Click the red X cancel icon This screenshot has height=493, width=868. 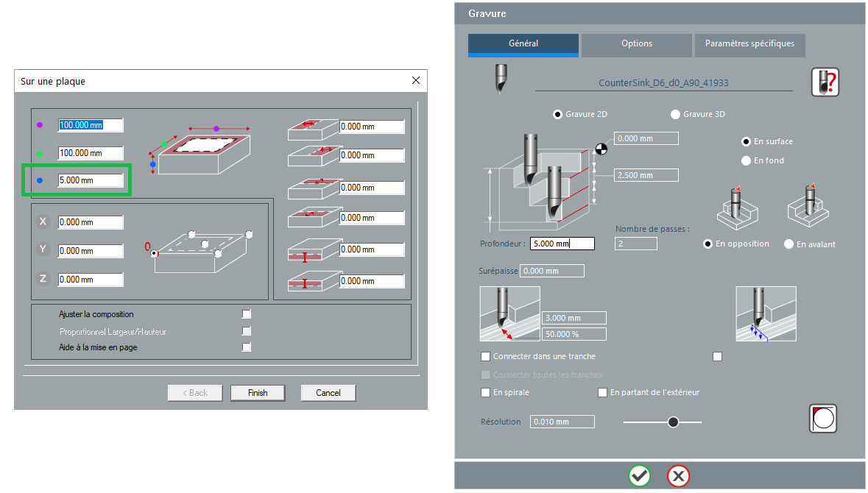pyautogui.click(x=678, y=476)
